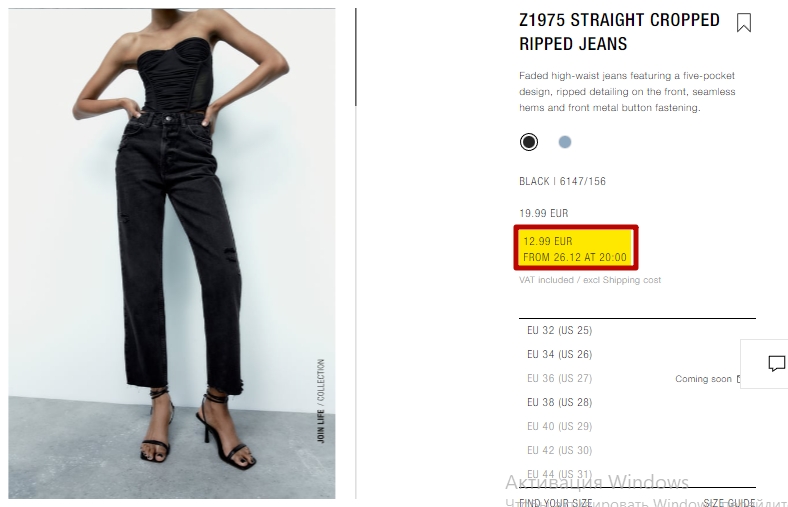Click the Coming soon label
The image size is (788, 507).
[703, 379]
